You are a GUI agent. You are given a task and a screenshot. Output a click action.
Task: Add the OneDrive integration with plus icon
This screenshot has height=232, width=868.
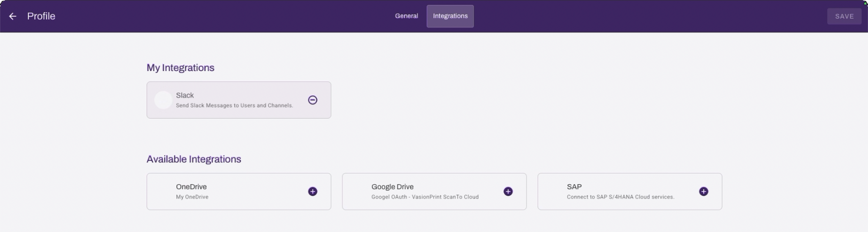tap(313, 191)
